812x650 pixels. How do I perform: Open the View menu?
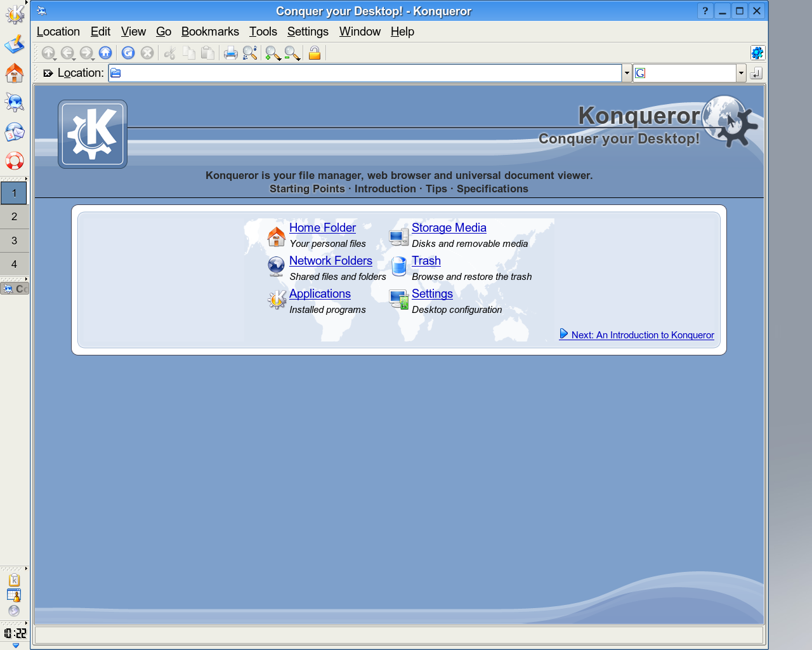coord(133,32)
